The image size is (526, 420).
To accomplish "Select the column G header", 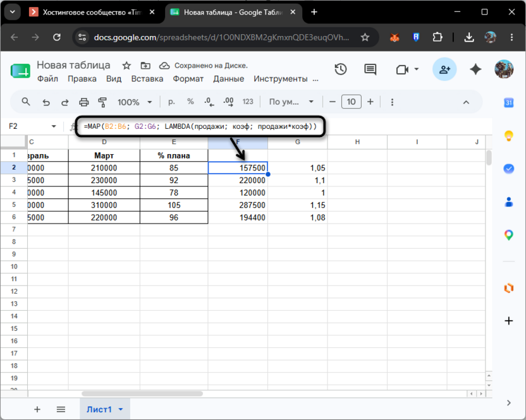I will (x=298, y=141).
